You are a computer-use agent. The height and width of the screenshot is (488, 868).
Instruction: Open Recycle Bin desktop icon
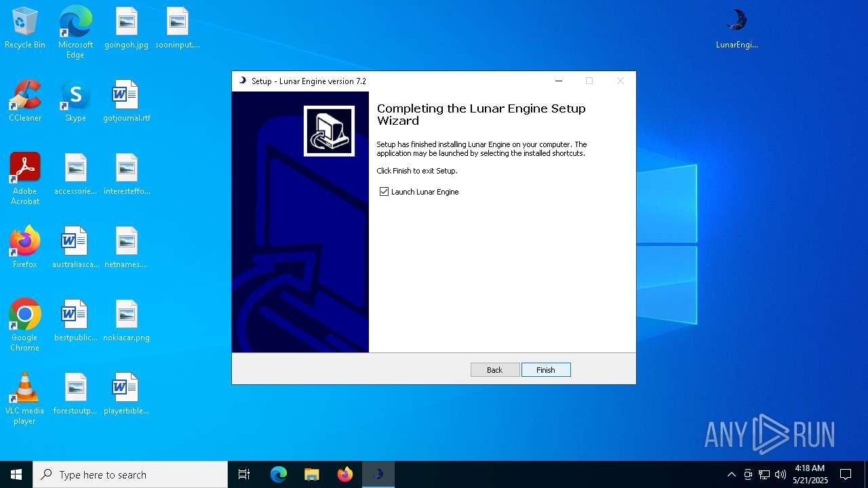click(x=25, y=28)
